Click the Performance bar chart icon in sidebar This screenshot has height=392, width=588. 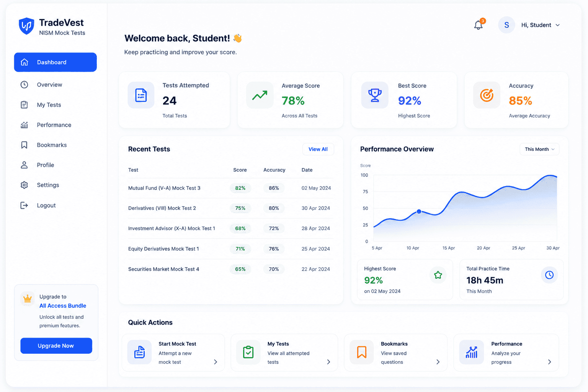pos(24,125)
